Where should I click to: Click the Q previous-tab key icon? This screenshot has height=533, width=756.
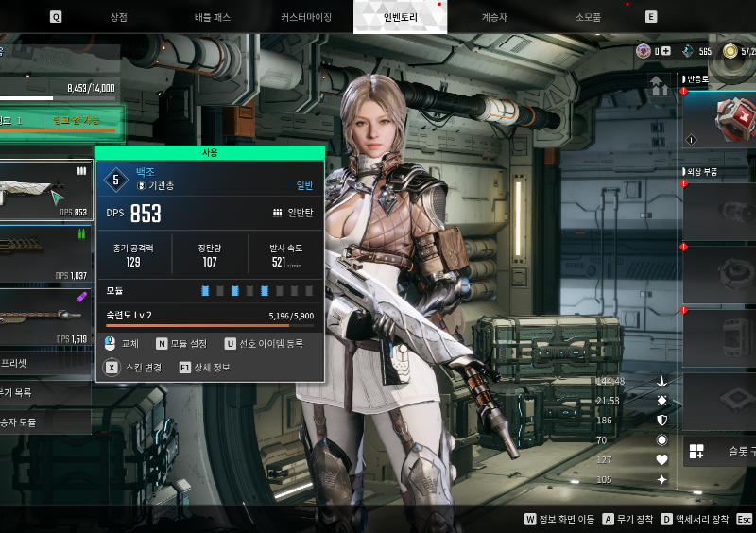[x=56, y=17]
